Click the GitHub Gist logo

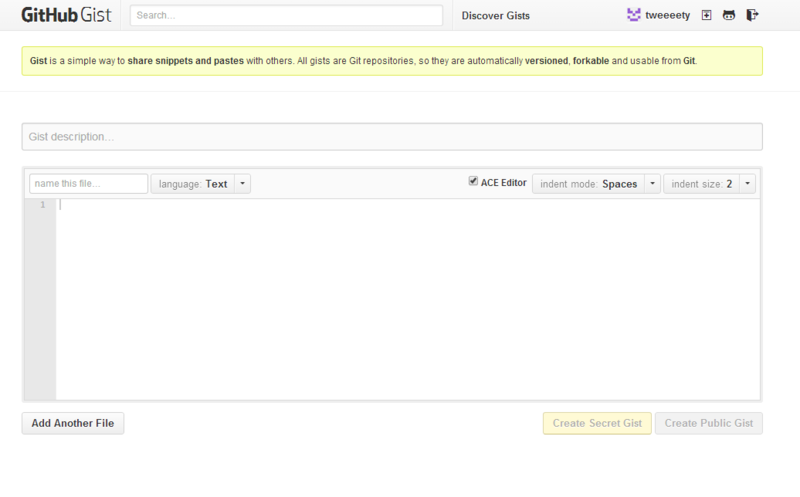coord(66,15)
